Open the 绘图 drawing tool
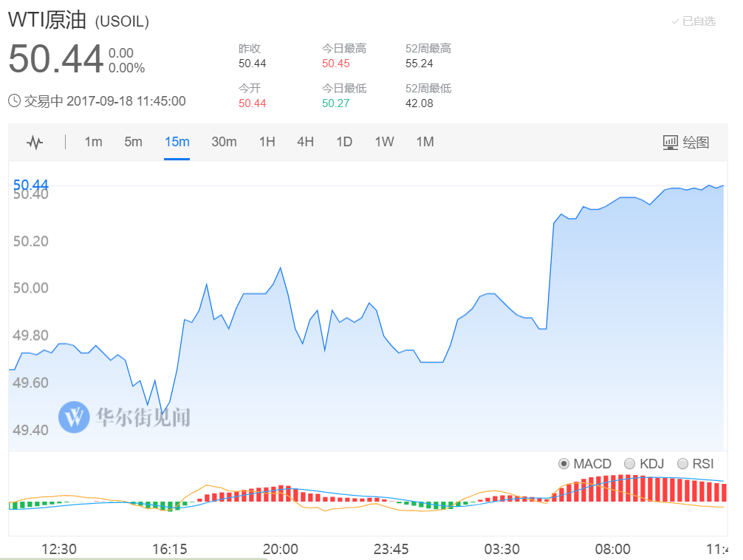 pos(692,142)
